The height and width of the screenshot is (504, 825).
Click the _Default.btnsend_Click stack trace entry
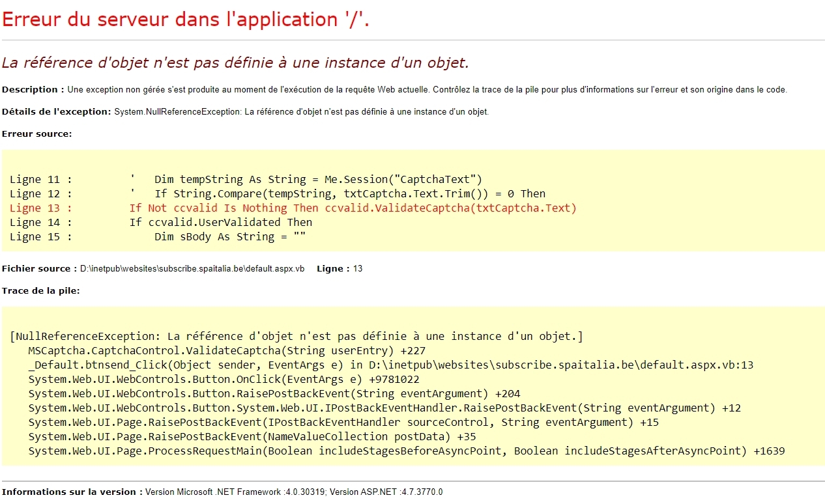[391, 365]
